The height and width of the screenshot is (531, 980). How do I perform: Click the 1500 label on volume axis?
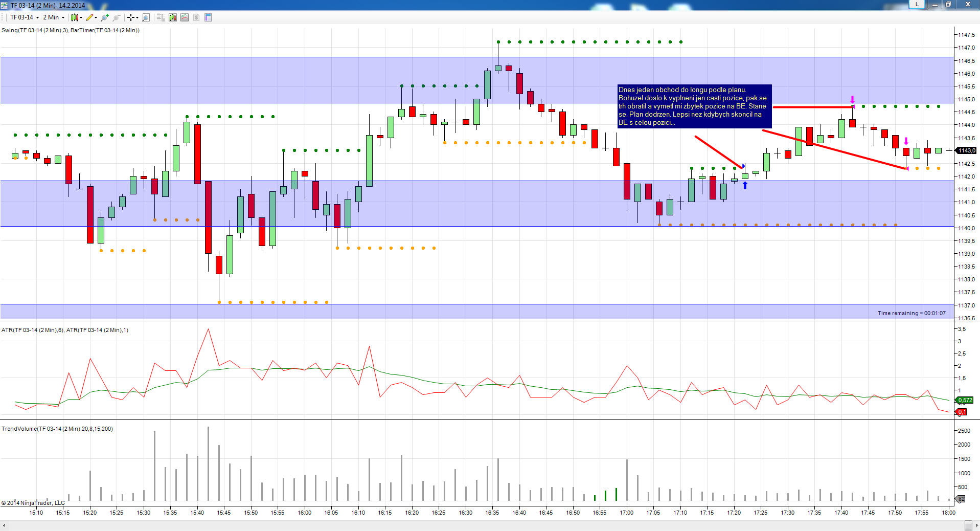coord(964,459)
